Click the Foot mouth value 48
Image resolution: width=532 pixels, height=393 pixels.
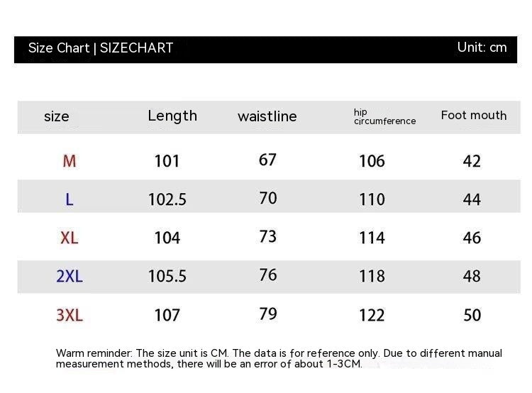(472, 276)
